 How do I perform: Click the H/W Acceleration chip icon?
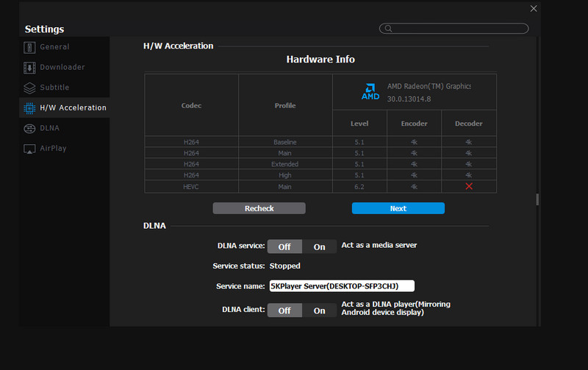pos(29,108)
